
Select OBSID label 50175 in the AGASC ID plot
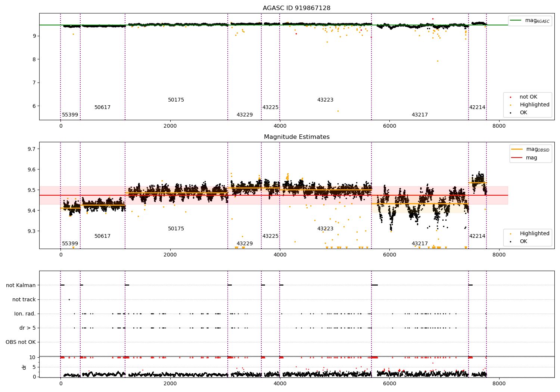(x=176, y=100)
